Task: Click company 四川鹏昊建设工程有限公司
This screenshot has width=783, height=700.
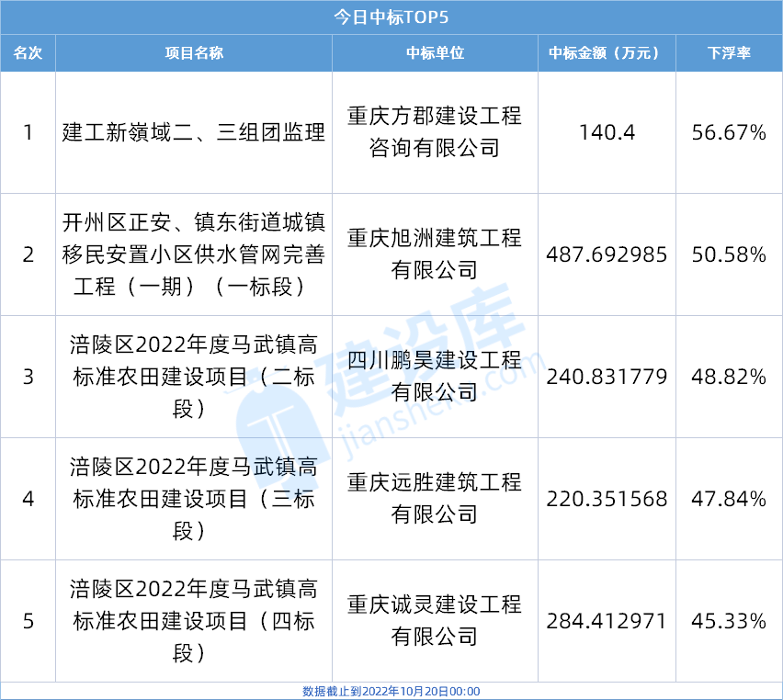Action: pos(435,377)
